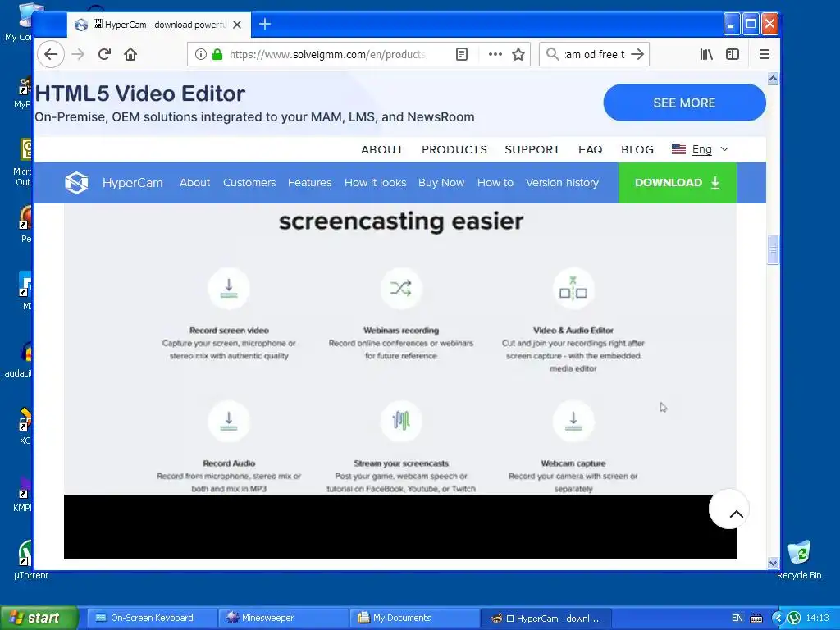Image resolution: width=840 pixels, height=630 pixels.
Task: Open page actions three-dots menu
Action: pyautogui.click(x=495, y=54)
